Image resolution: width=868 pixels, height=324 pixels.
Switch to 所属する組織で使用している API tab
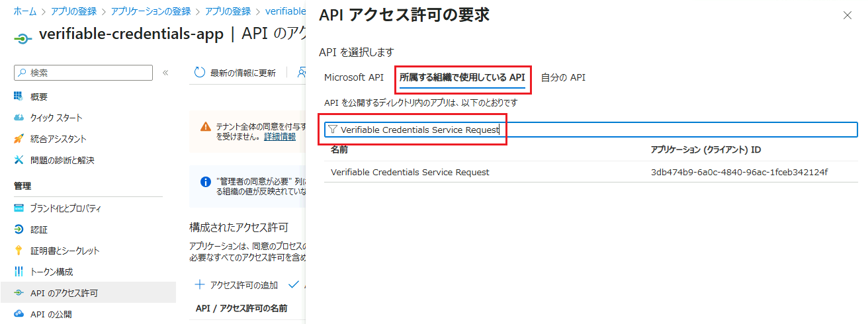pyautogui.click(x=462, y=77)
